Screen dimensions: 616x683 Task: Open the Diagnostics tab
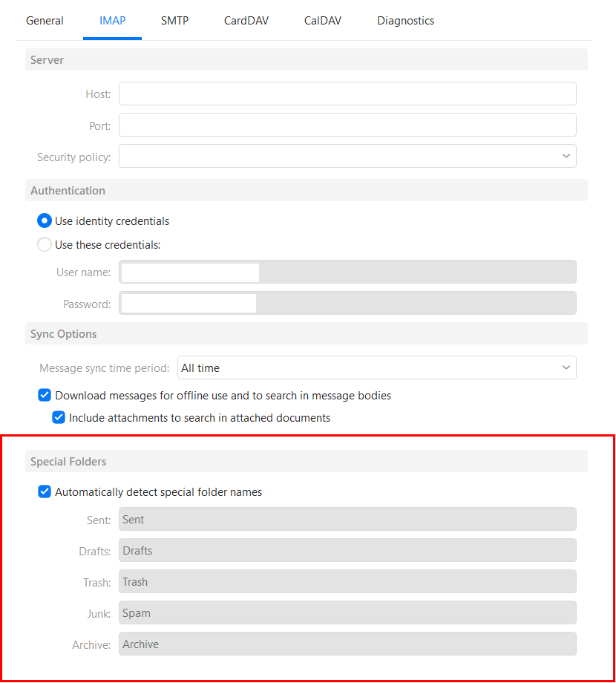click(405, 21)
